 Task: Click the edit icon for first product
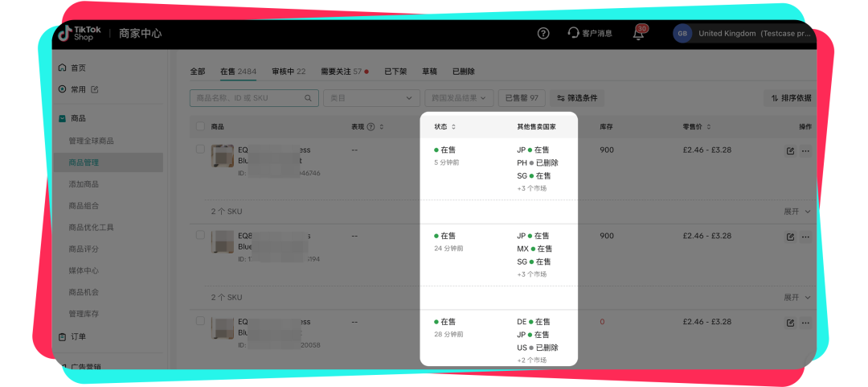point(790,150)
